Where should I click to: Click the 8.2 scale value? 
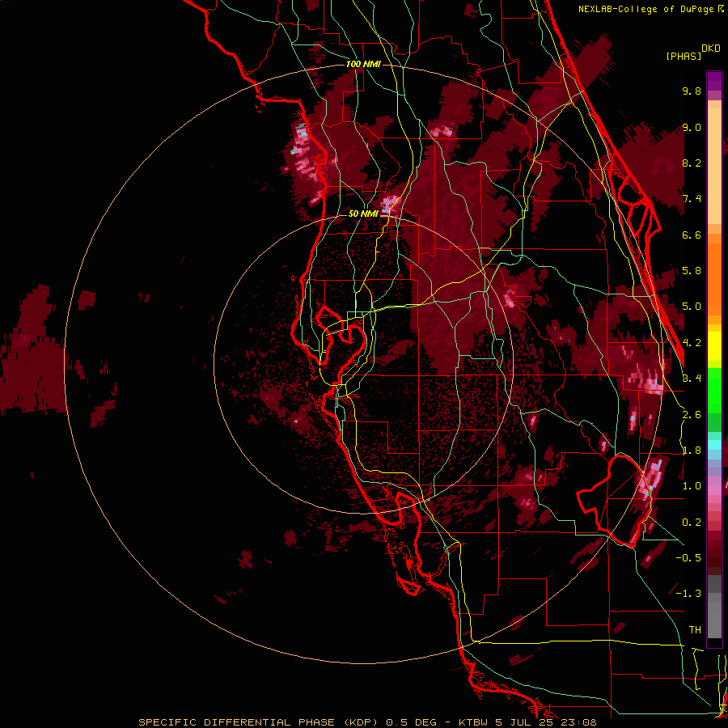coord(692,163)
